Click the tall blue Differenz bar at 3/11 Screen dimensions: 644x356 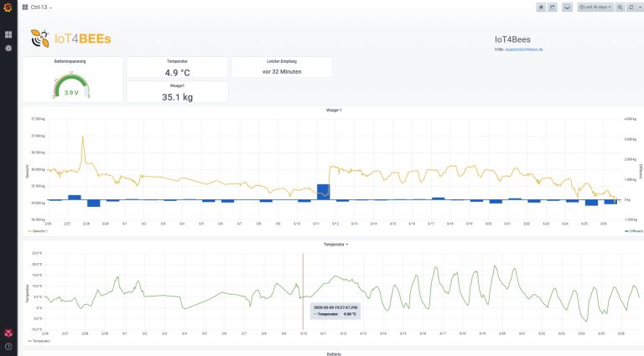pos(323,192)
